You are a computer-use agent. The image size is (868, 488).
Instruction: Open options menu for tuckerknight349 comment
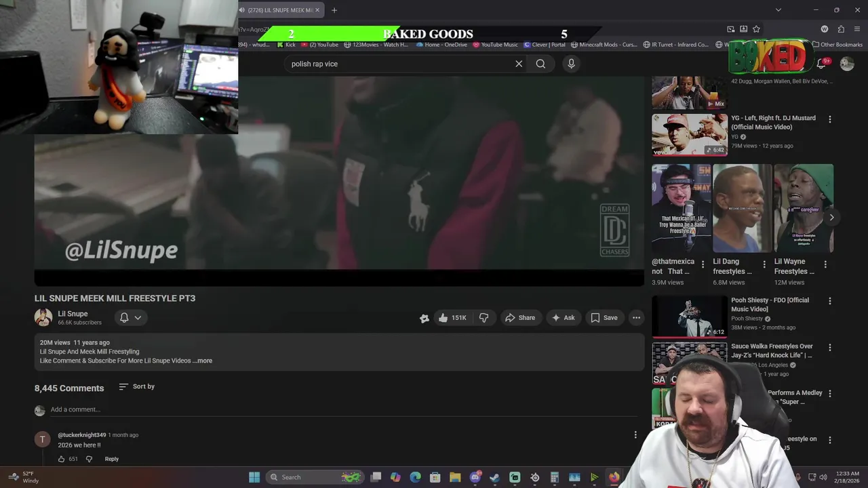pos(635,435)
